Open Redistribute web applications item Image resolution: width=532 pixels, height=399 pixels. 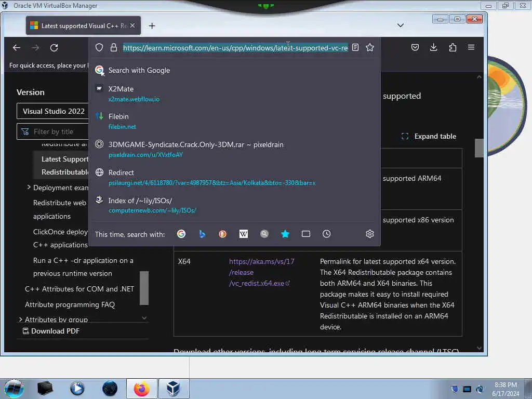pos(60,209)
